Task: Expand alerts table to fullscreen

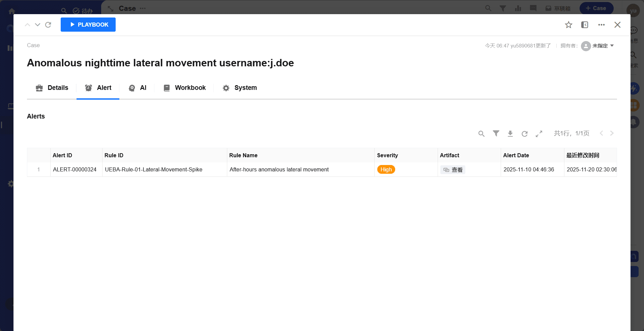Action: click(539, 134)
